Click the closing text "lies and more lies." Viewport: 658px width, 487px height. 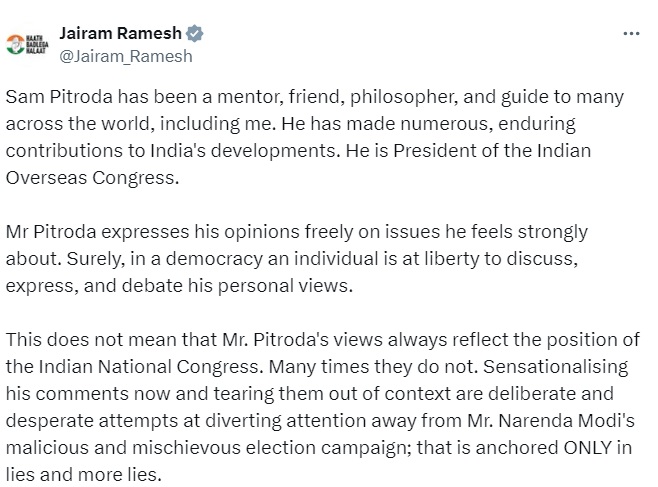tap(84, 475)
